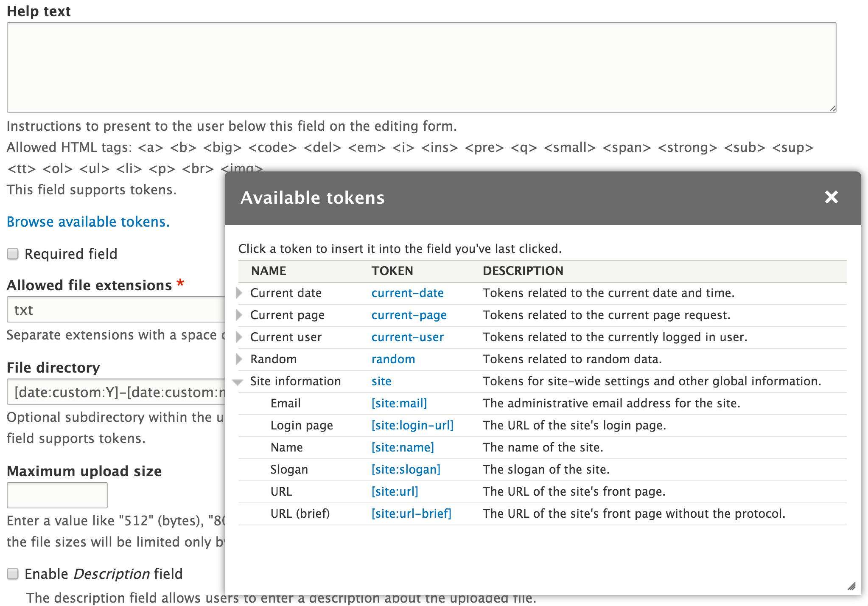Insert the [site:login-url] token
Viewport: 868px width, 606px height.
click(412, 425)
